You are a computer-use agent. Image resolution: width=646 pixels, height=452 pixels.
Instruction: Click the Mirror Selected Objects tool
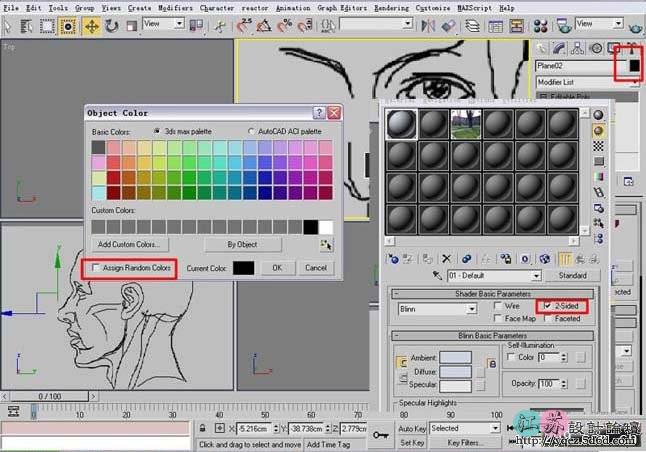(x=428, y=26)
